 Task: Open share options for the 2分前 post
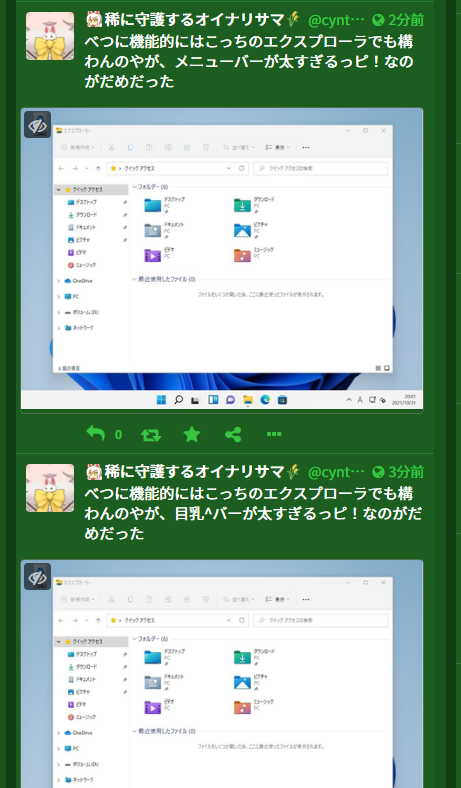point(233,434)
